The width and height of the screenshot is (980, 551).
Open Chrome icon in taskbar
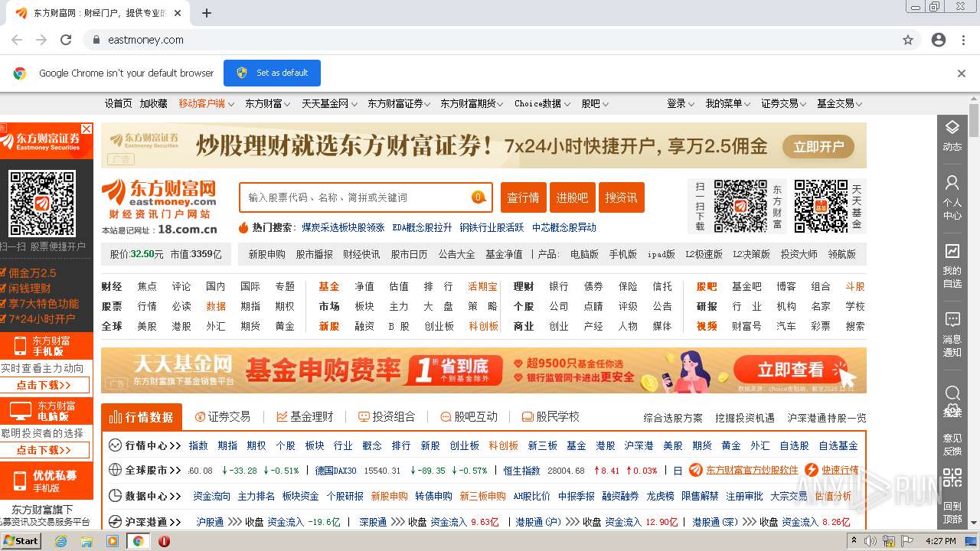point(138,541)
